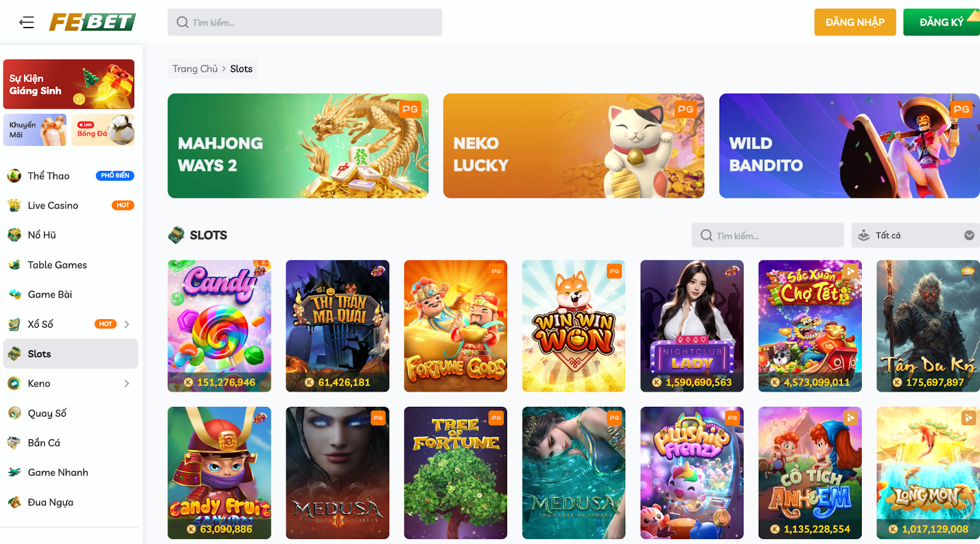Expand the Xổ Số submenu chevron
Viewport: 980px width, 544px height.
(127, 324)
